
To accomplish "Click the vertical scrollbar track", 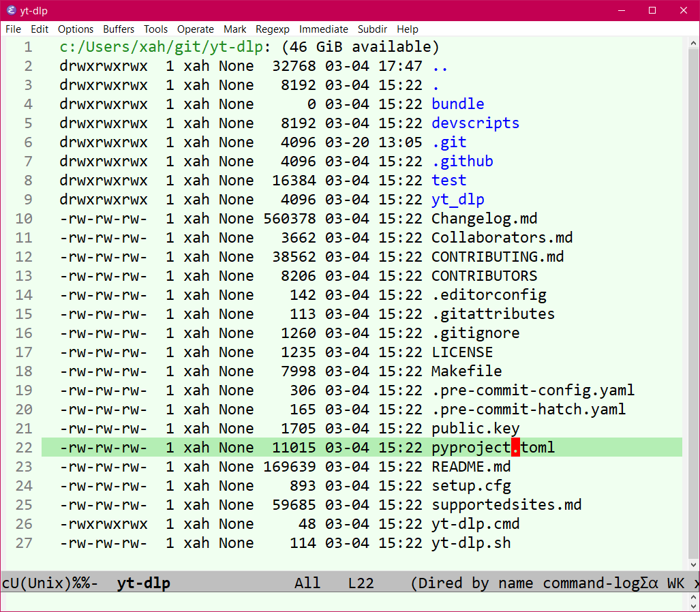I will 693,303.
